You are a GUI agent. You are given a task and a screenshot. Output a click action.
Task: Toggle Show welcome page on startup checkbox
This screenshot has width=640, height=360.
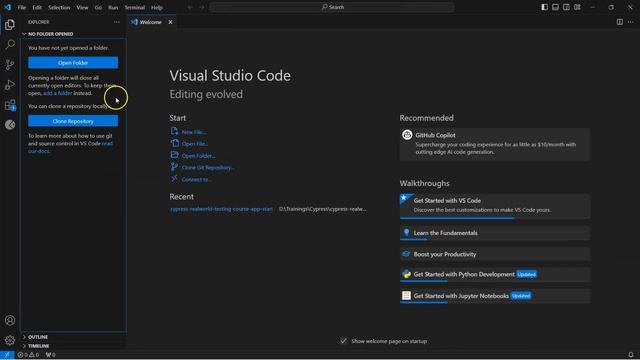point(344,341)
